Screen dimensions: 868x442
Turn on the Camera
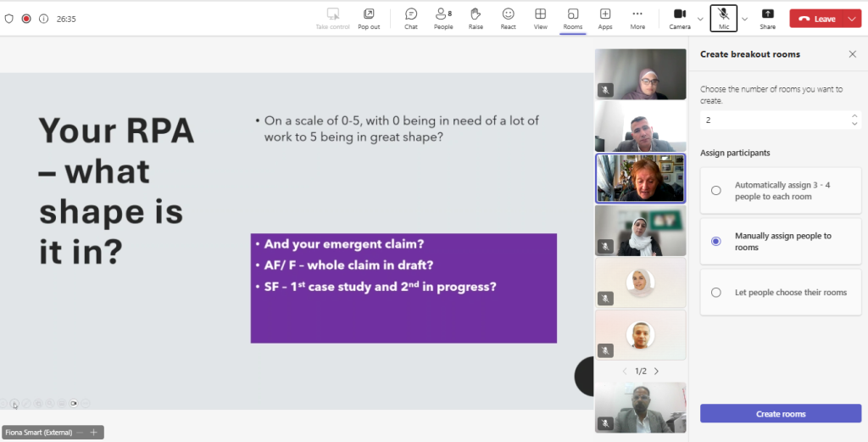pyautogui.click(x=679, y=18)
